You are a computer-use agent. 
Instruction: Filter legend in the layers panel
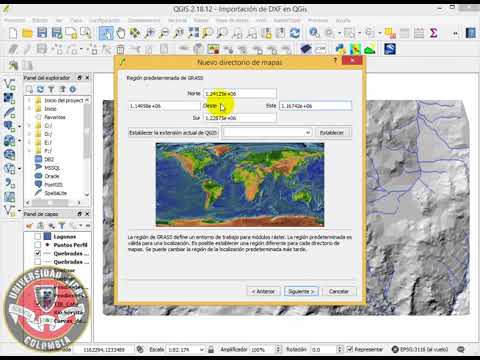click(x=62, y=226)
